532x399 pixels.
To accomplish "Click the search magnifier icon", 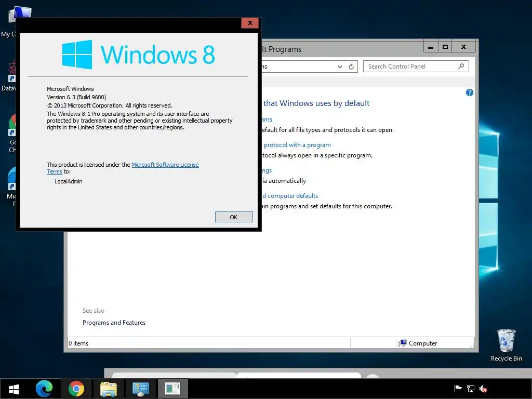I will pos(461,66).
